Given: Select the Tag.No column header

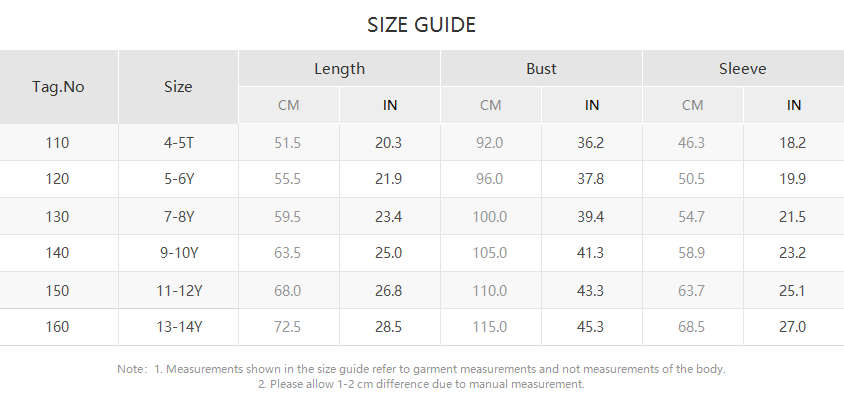Looking at the screenshot, I should point(58,87).
